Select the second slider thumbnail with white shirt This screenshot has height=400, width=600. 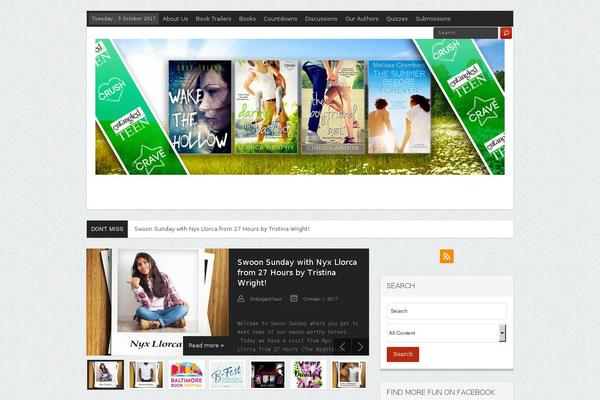[x=146, y=375]
